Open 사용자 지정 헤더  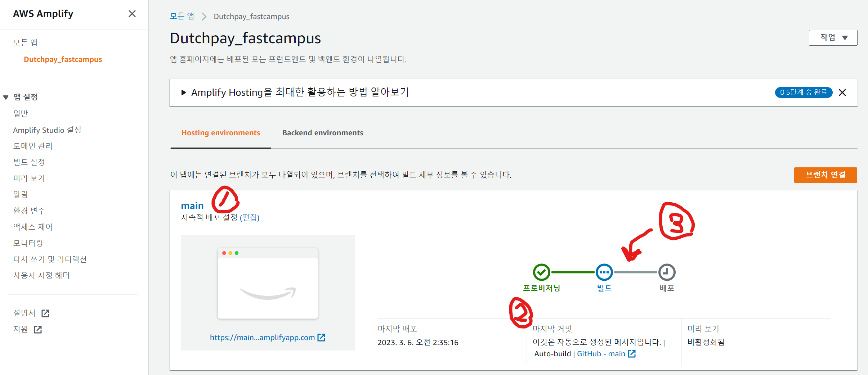(x=41, y=275)
